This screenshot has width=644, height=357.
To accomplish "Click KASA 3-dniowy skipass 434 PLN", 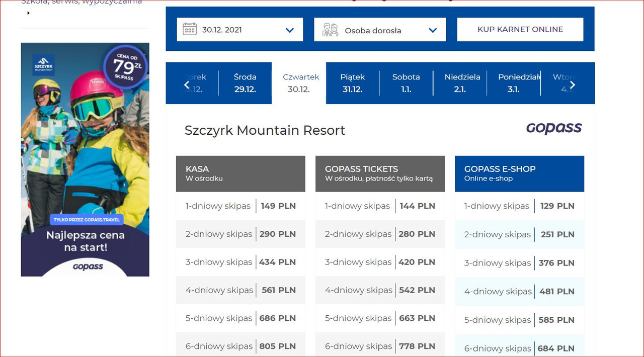I will (240, 262).
